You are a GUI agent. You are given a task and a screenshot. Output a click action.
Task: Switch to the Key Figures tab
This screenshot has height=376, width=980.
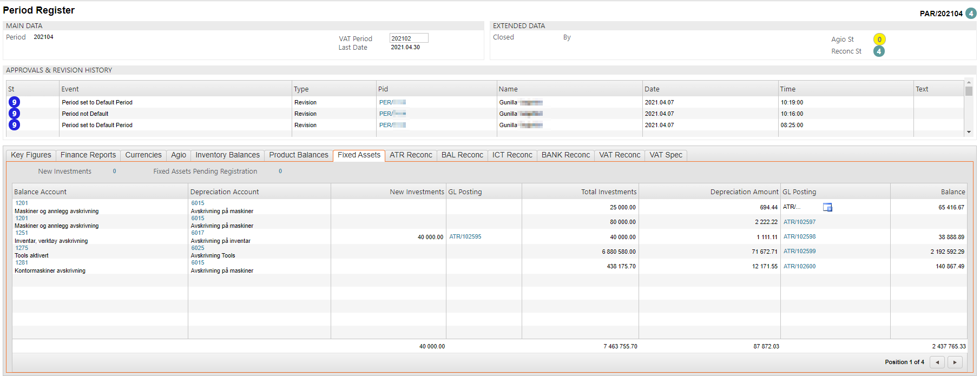tap(31, 155)
